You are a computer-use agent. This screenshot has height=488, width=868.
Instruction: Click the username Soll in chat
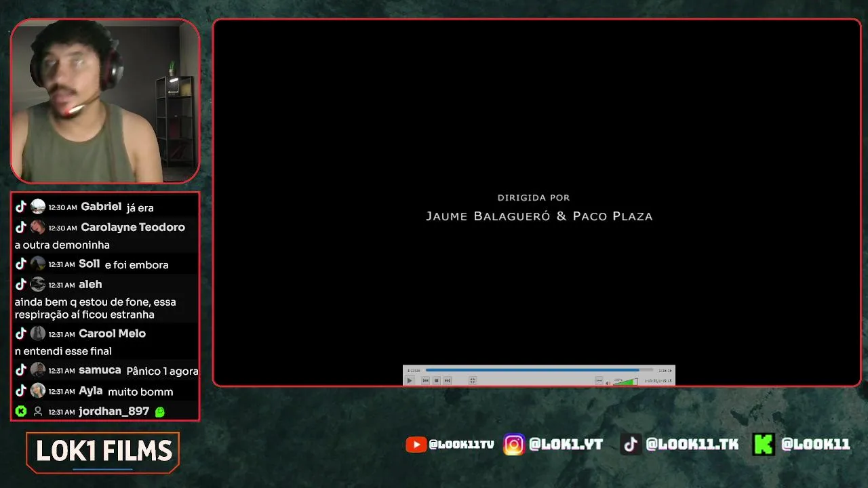[90, 264]
